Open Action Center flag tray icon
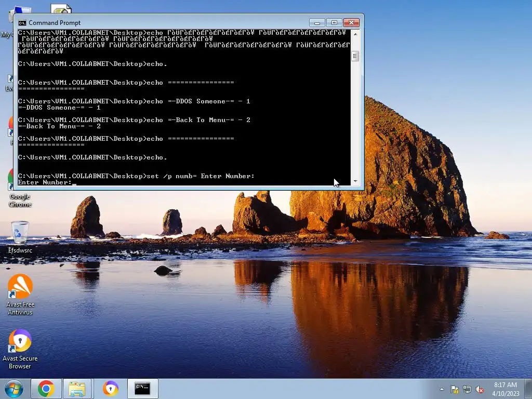 tap(454, 389)
